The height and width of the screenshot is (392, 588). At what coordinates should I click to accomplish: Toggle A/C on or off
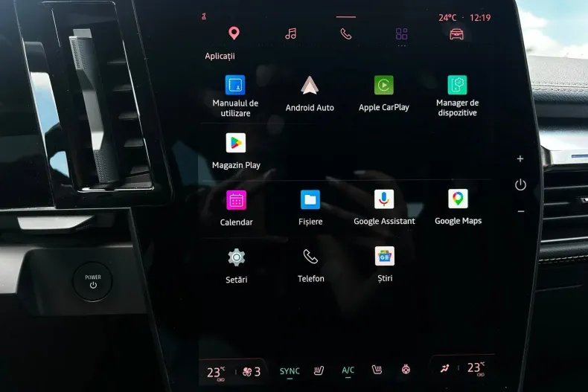point(348,370)
